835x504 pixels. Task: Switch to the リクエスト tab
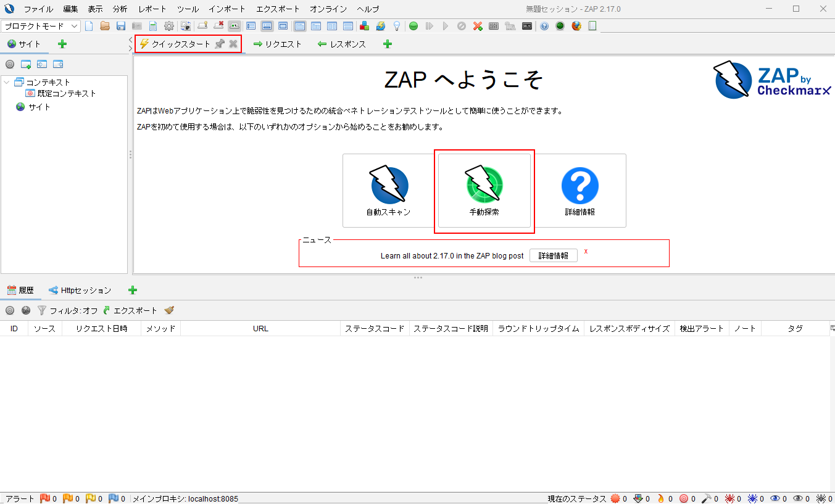tap(278, 44)
